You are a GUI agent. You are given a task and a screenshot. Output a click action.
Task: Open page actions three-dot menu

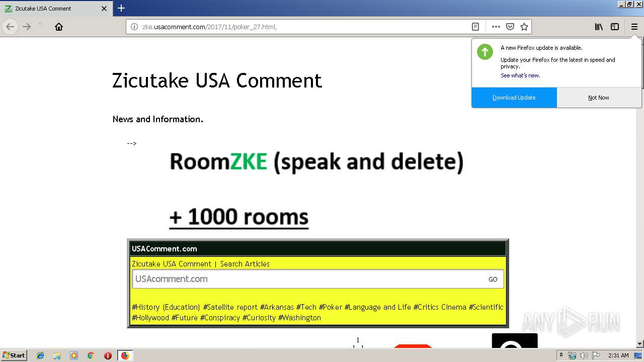[x=496, y=27]
